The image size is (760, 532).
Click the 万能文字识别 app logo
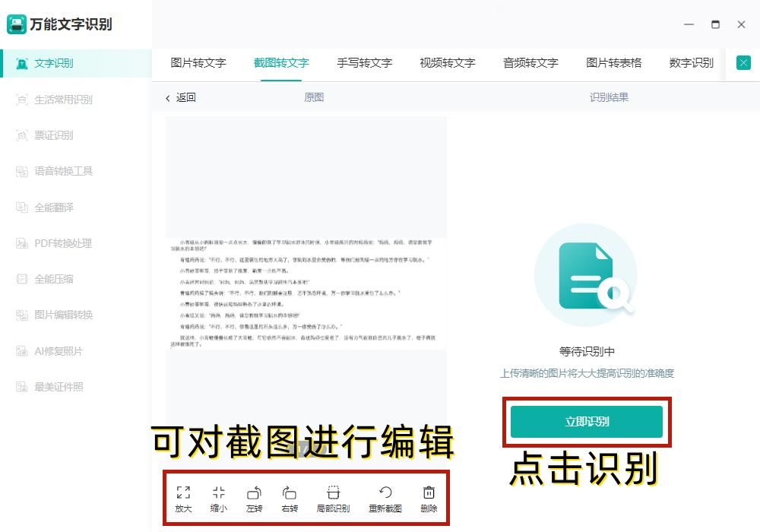pos(17,24)
